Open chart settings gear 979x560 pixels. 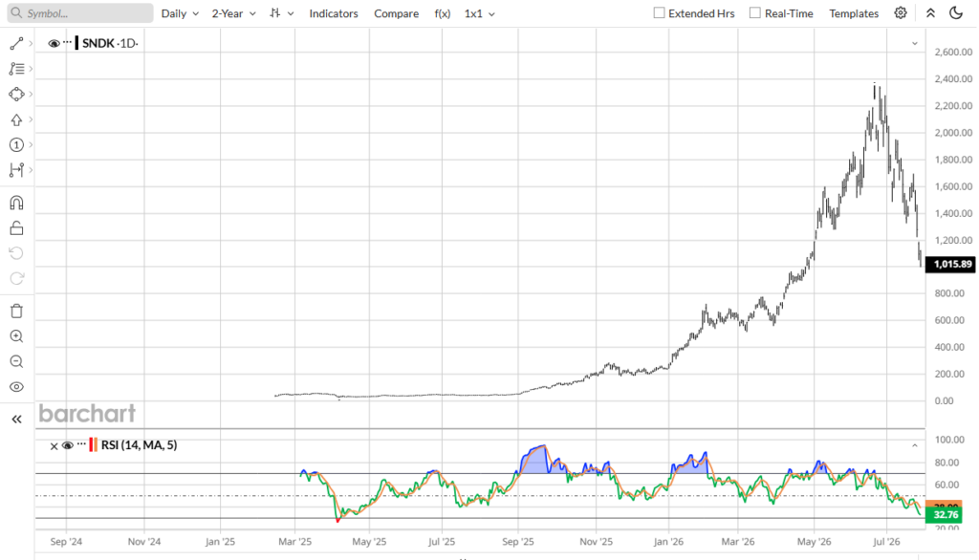[901, 13]
